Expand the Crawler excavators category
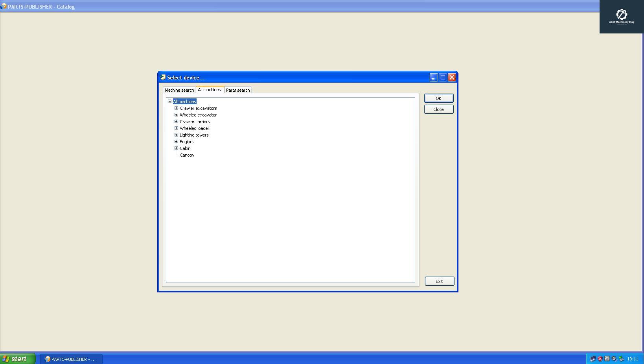644x364 pixels. [x=176, y=108]
